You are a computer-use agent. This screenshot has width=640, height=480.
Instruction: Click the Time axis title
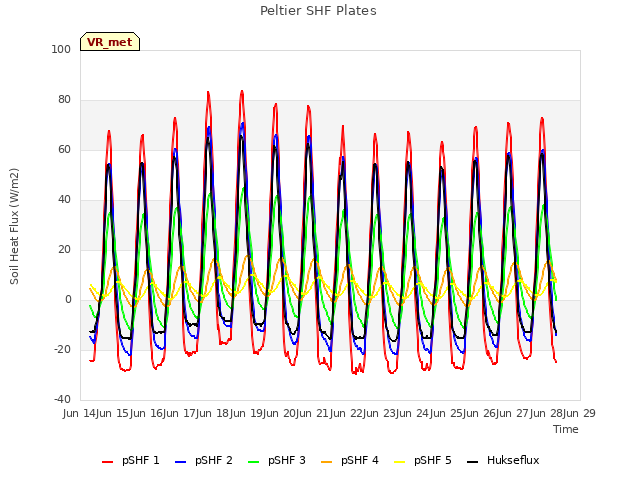(566, 429)
